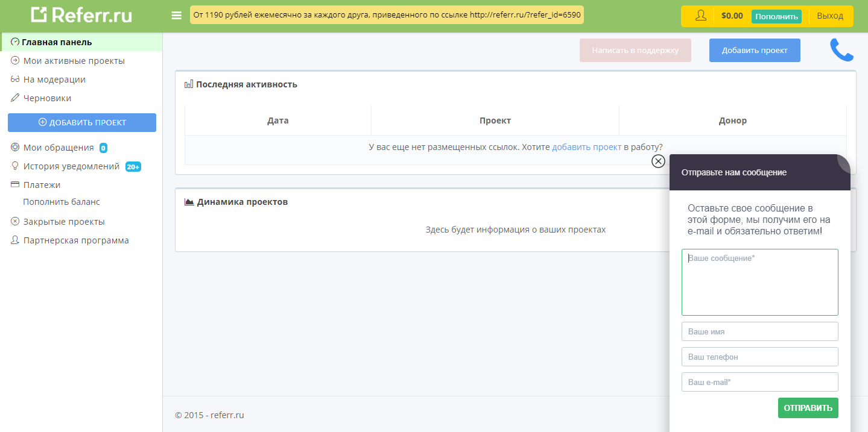This screenshot has width=868, height=432.
Task: Click the hamburger menu icon in header
Action: pos(176,16)
